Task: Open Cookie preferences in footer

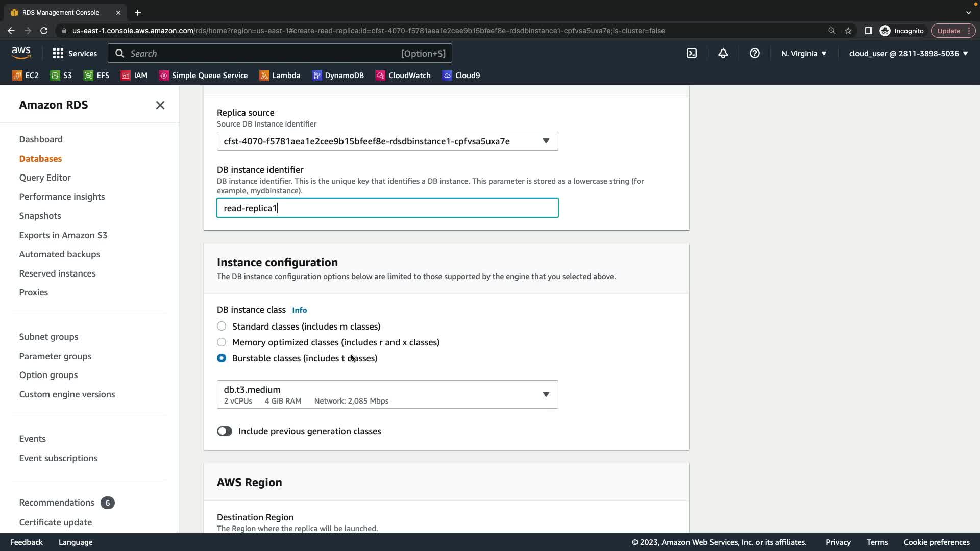Action: [936, 542]
